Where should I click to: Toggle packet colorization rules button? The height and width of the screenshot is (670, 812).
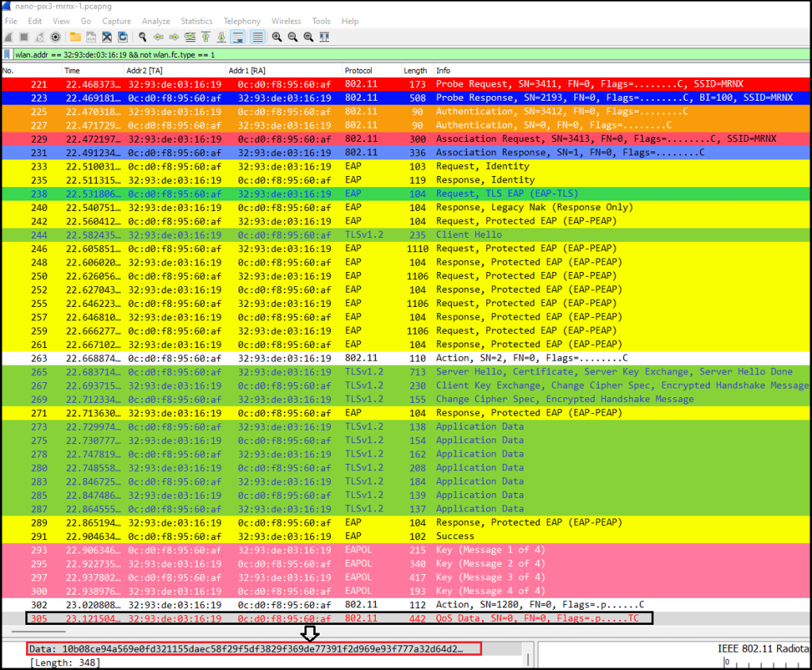tap(258, 37)
